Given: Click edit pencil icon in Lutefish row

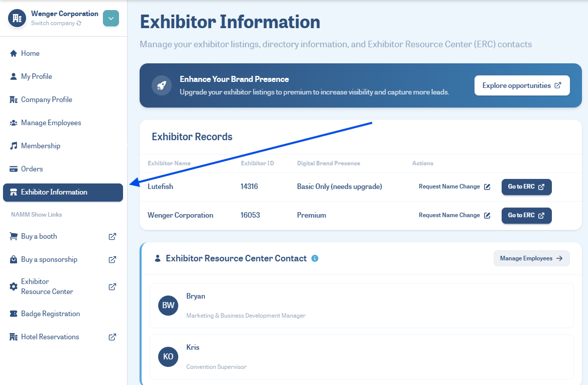Looking at the screenshot, I should click(487, 187).
